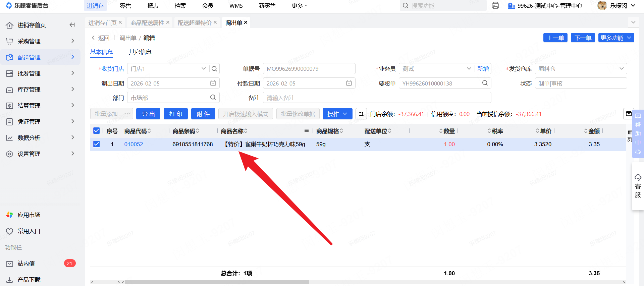Click the 配送管理 delivery icon
This screenshot has height=286, width=644.
(x=9, y=57)
